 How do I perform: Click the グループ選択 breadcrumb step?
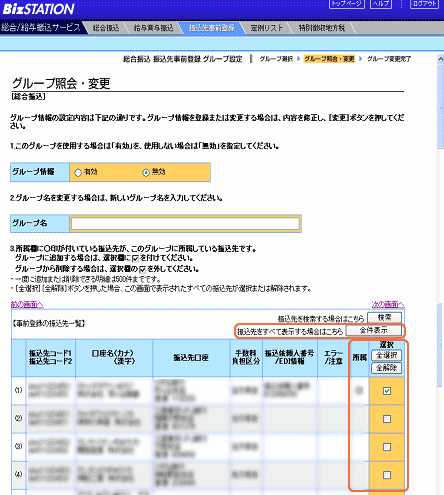point(276,59)
